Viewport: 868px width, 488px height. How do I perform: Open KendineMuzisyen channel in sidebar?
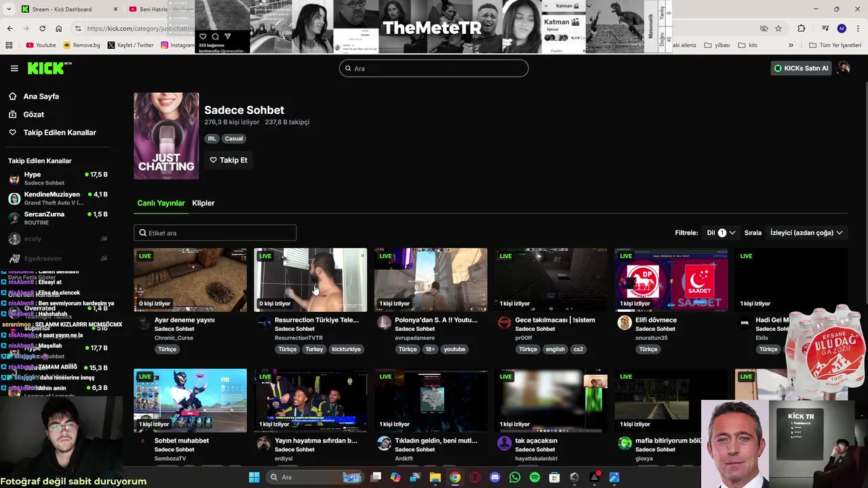click(58, 198)
